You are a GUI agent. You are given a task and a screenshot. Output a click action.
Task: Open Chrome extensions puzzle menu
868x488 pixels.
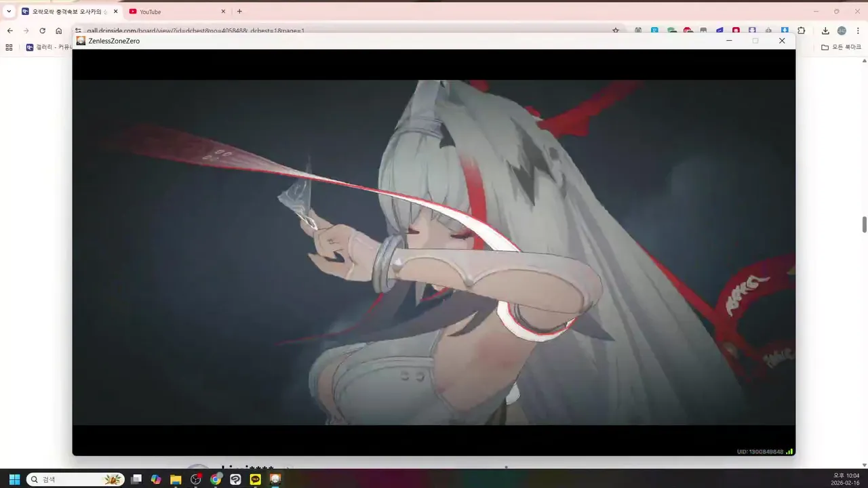802,30
